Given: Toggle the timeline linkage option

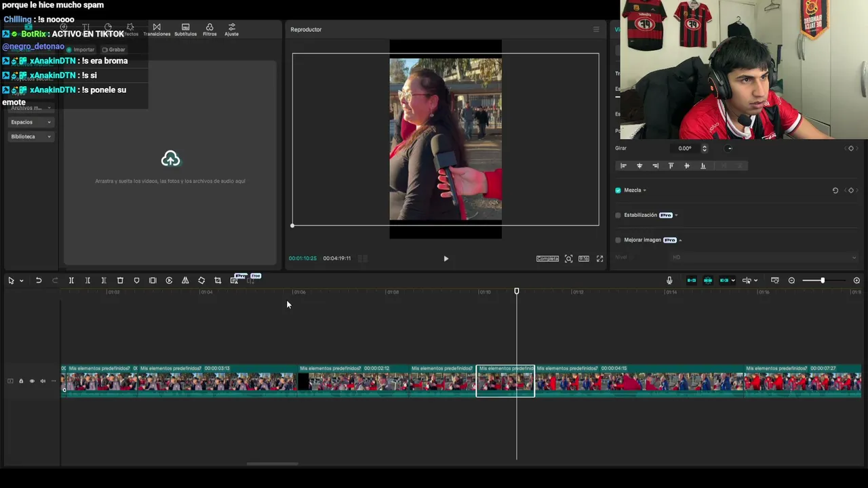Looking at the screenshot, I should (724, 281).
